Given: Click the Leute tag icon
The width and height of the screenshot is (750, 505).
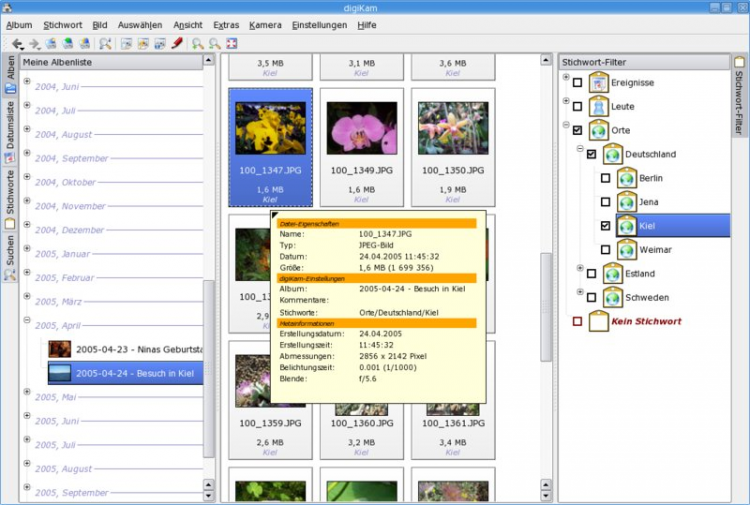Looking at the screenshot, I should point(598,107).
